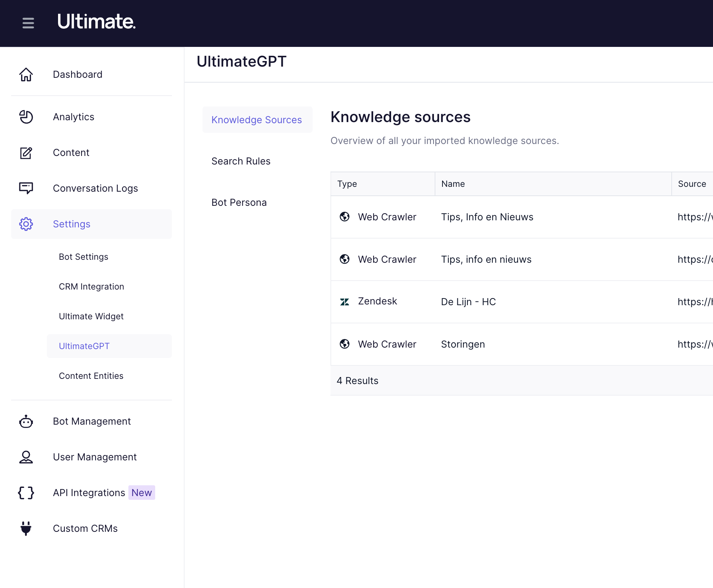The image size is (713, 588).
Task: Click the Ultimate logo
Action: (x=96, y=22)
